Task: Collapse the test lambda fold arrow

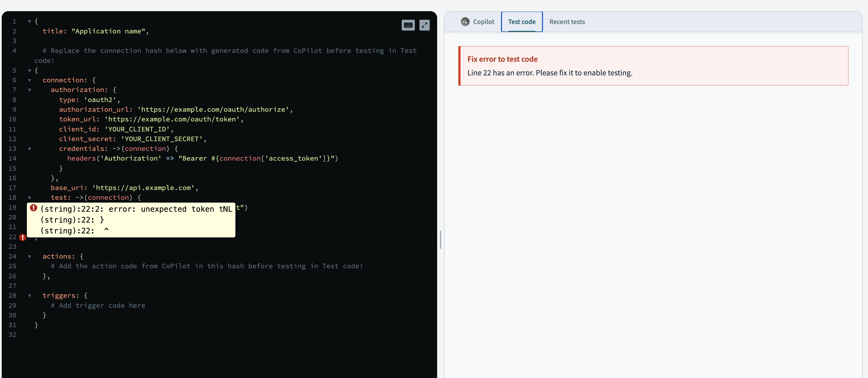Action: pyautogui.click(x=30, y=198)
